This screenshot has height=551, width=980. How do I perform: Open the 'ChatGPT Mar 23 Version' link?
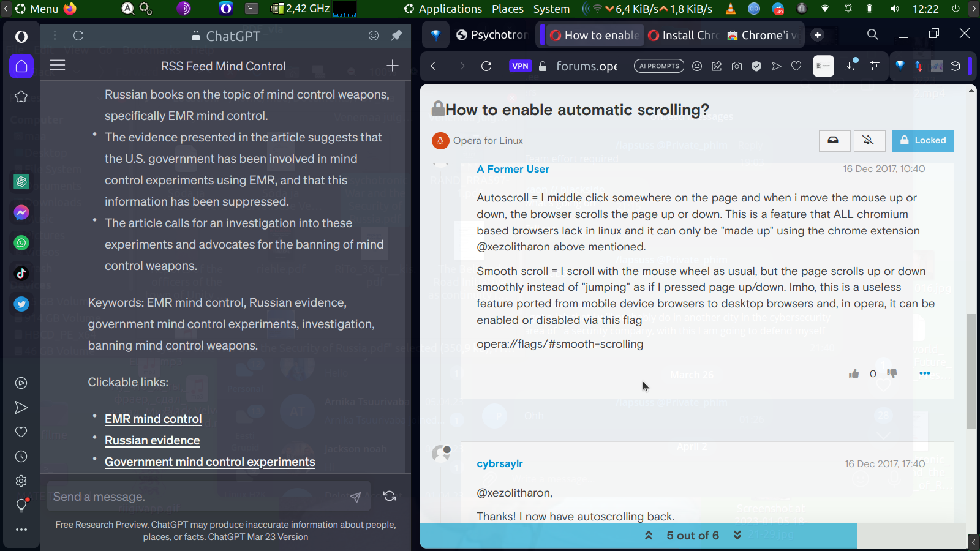tap(258, 537)
